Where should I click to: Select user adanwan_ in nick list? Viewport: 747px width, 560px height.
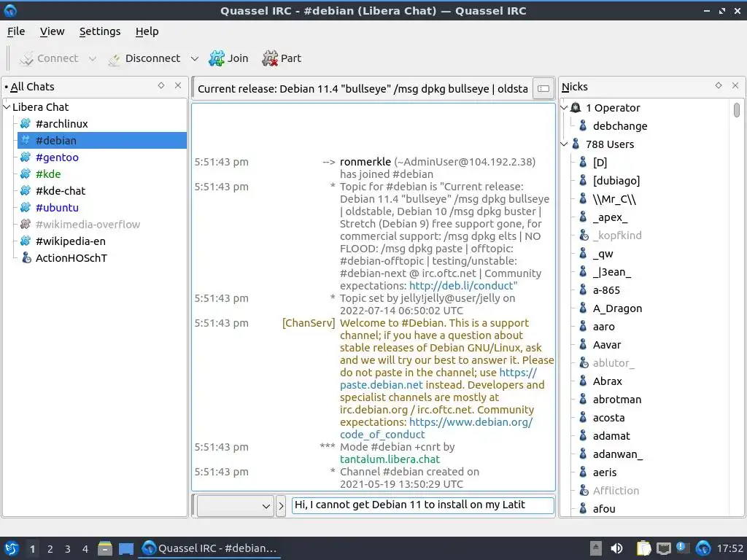617,454
